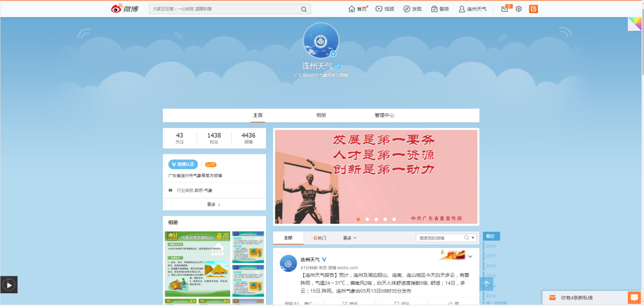Select fifth banner slide dot
Screen dimensions: 644x306
pyautogui.click(x=394, y=219)
